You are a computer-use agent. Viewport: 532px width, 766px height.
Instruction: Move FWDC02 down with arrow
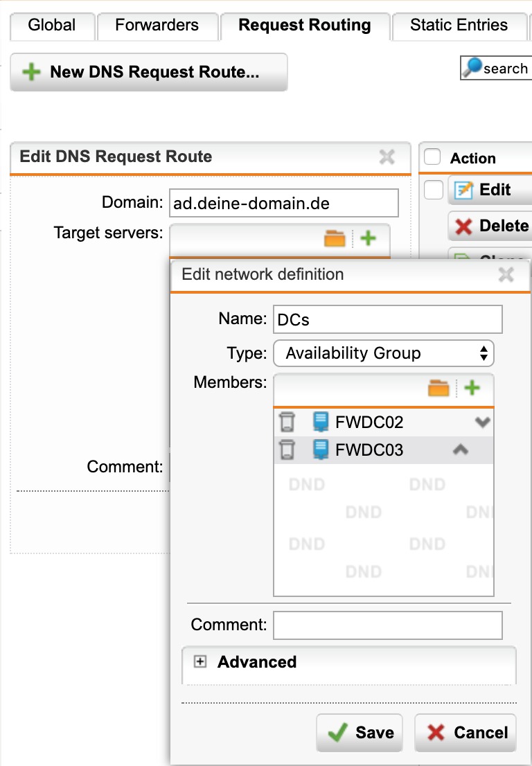(482, 422)
